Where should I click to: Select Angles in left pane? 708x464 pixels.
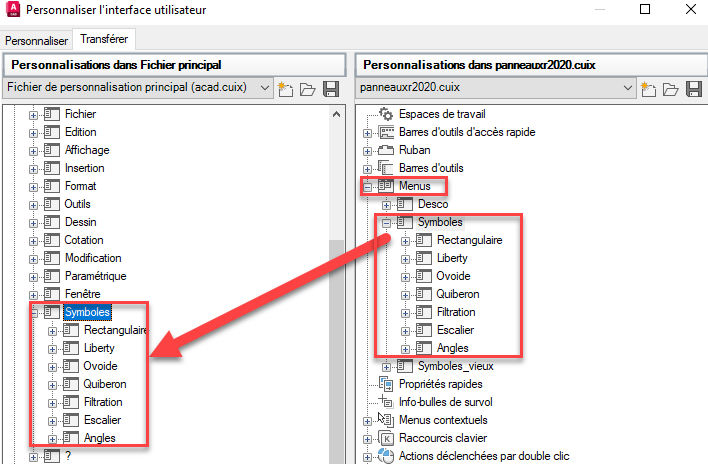99,438
